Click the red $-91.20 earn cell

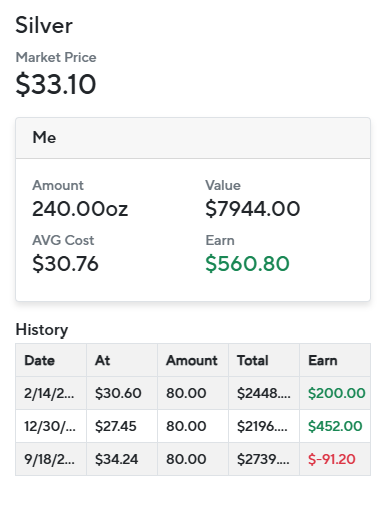[332, 459]
